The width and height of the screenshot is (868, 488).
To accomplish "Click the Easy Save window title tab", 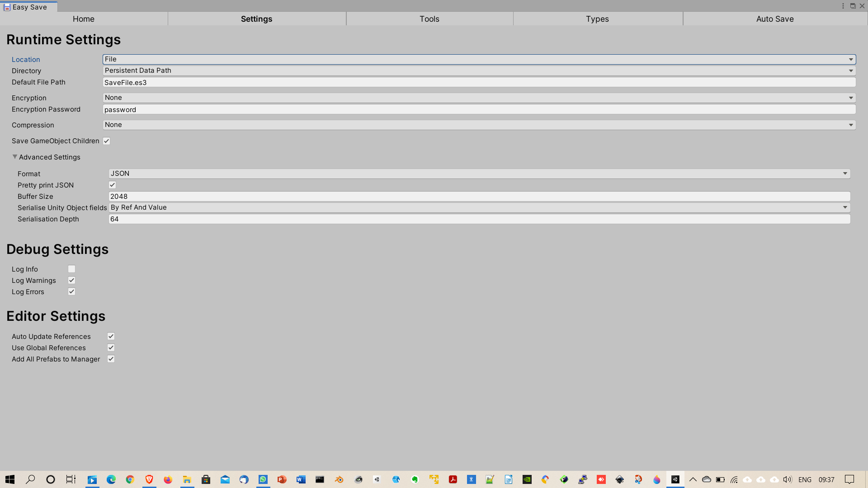I will 29,7.
